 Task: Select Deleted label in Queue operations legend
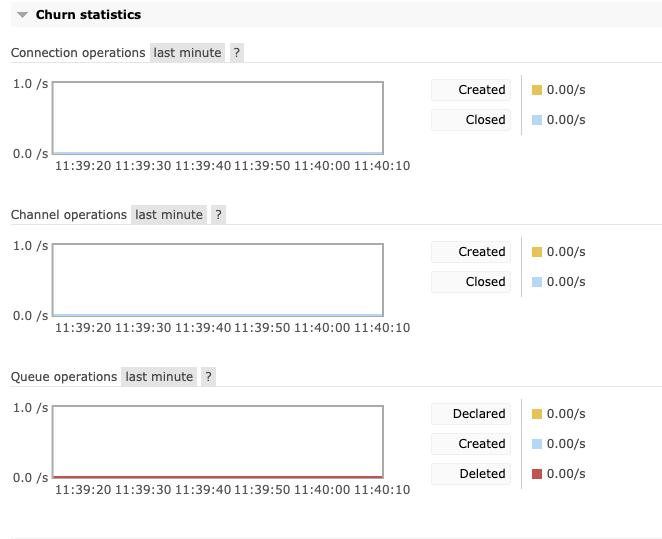click(471, 474)
